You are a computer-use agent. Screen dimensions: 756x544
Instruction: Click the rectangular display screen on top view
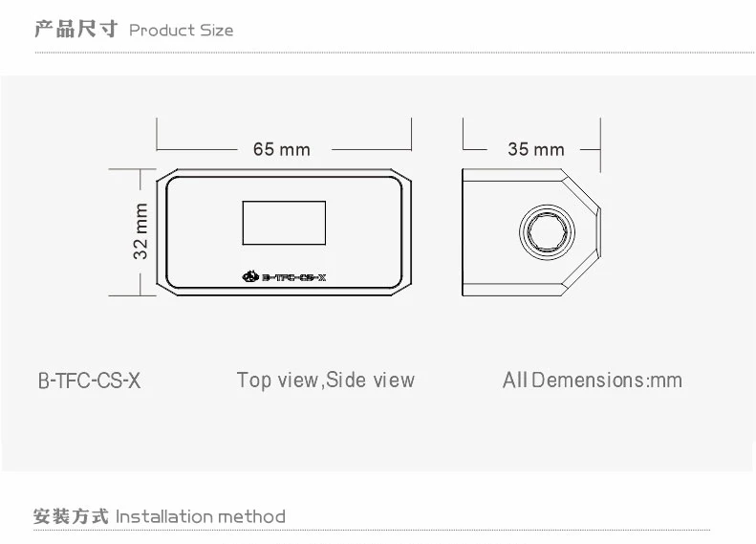click(284, 223)
